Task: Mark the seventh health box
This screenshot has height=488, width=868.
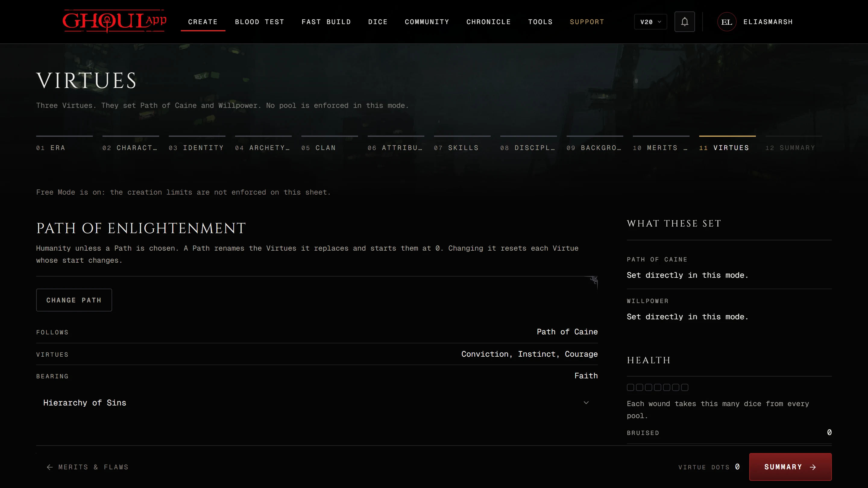Action: pyautogui.click(x=685, y=387)
